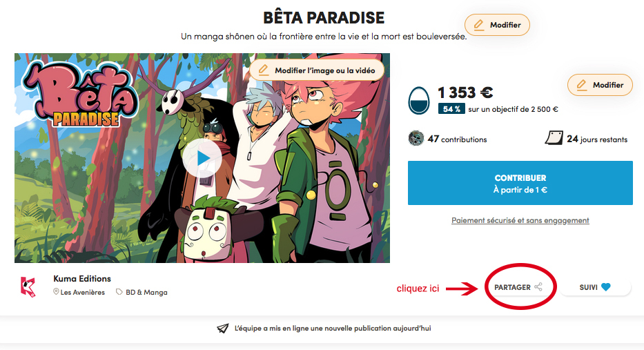Click the tag icon beside BD & Manga
This screenshot has width=644, height=350.
point(119,292)
